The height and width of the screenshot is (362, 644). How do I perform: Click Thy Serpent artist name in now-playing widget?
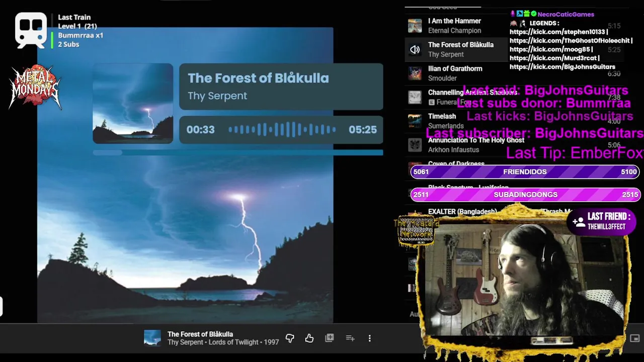coord(217,96)
